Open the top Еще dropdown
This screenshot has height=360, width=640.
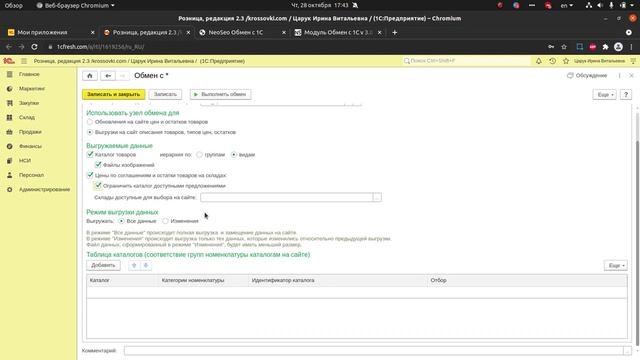pos(604,95)
